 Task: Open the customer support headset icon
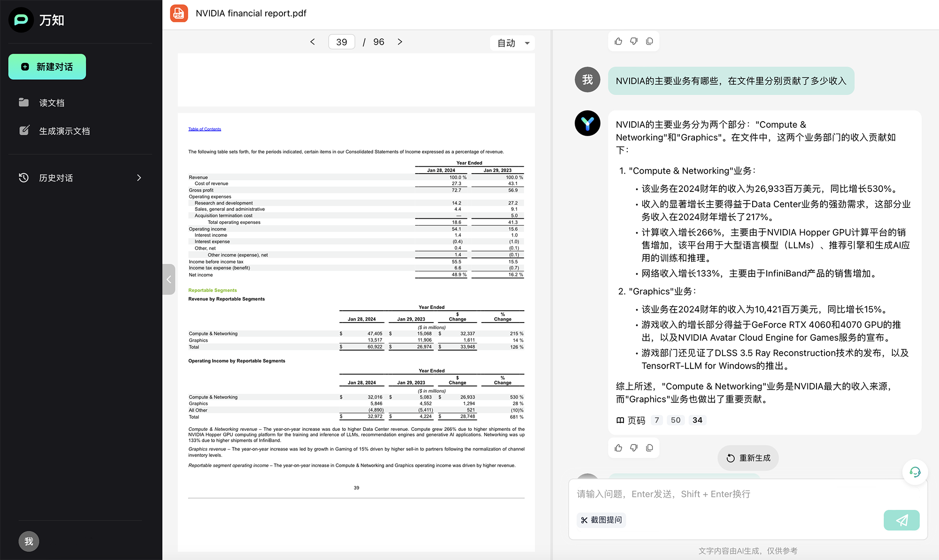tap(915, 472)
